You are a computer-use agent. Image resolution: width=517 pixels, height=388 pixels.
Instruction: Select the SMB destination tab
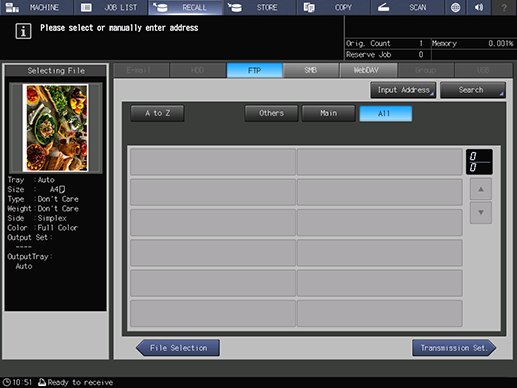click(x=311, y=70)
